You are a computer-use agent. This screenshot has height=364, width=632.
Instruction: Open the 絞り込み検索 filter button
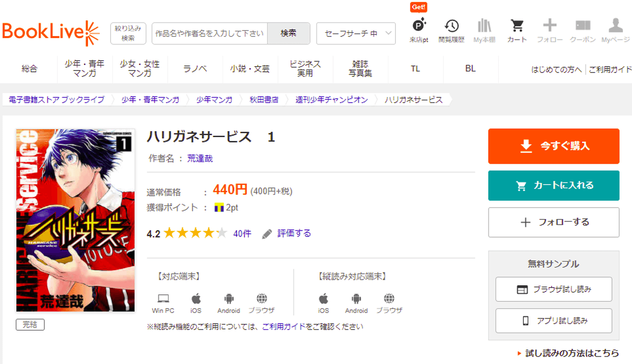tap(128, 34)
